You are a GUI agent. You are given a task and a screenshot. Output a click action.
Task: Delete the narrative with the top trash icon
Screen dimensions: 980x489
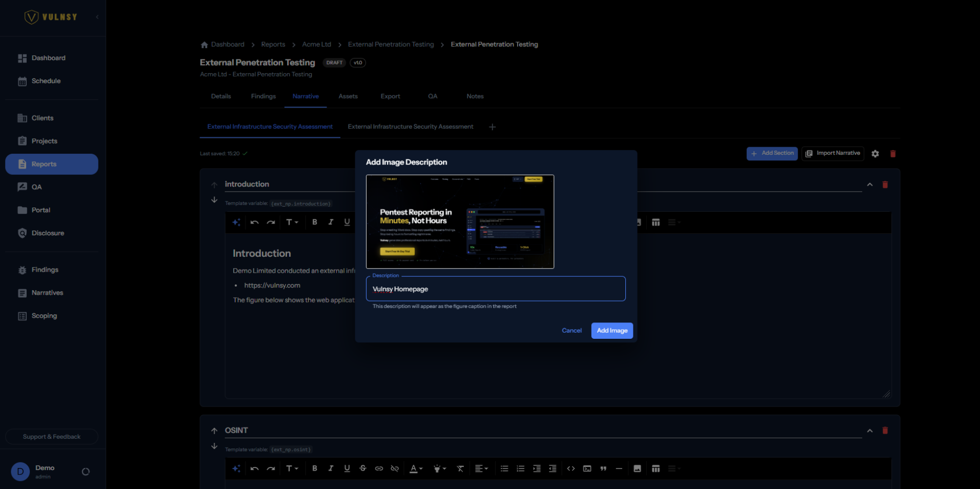(893, 154)
